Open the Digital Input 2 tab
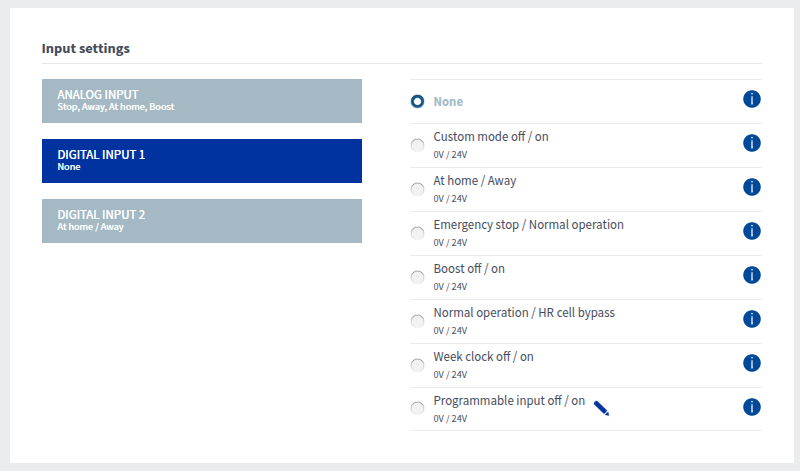Screen dimensions: 800x471 pos(201,220)
